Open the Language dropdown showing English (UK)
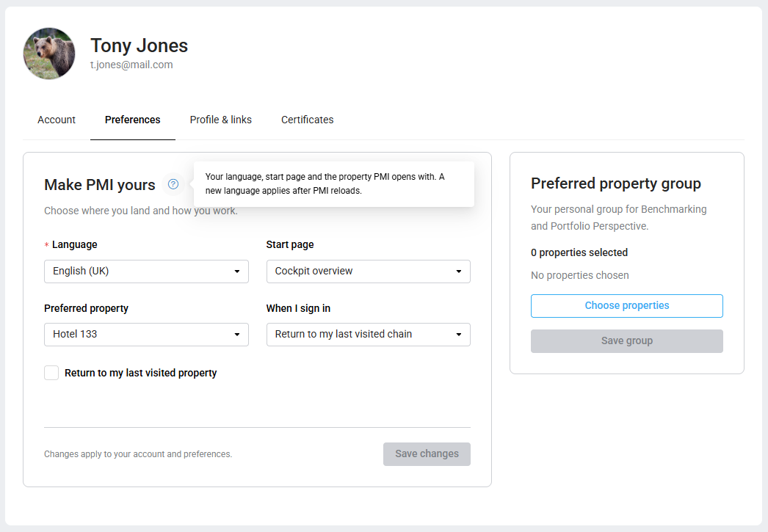768x532 pixels. click(146, 272)
